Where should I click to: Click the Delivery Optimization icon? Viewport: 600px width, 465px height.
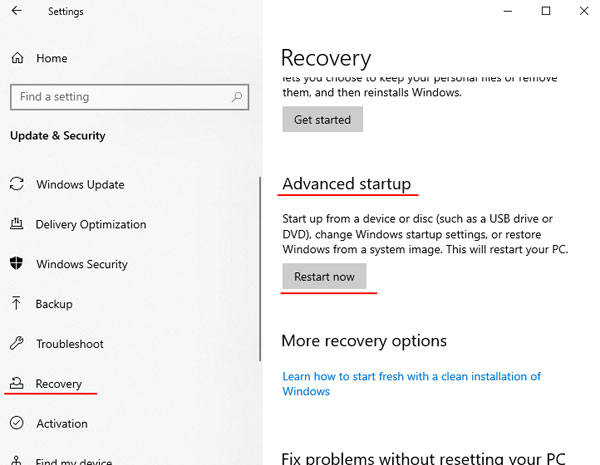coord(16,224)
